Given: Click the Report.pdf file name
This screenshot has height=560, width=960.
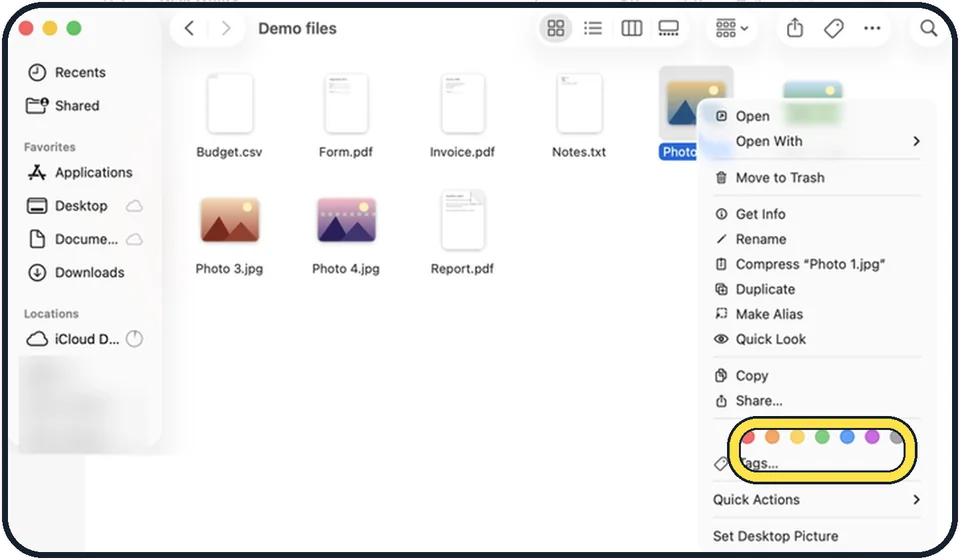Looking at the screenshot, I should 462,269.
